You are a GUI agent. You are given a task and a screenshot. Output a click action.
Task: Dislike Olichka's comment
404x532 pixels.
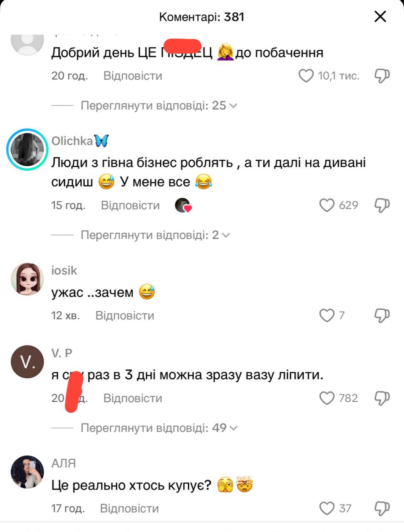[382, 205]
